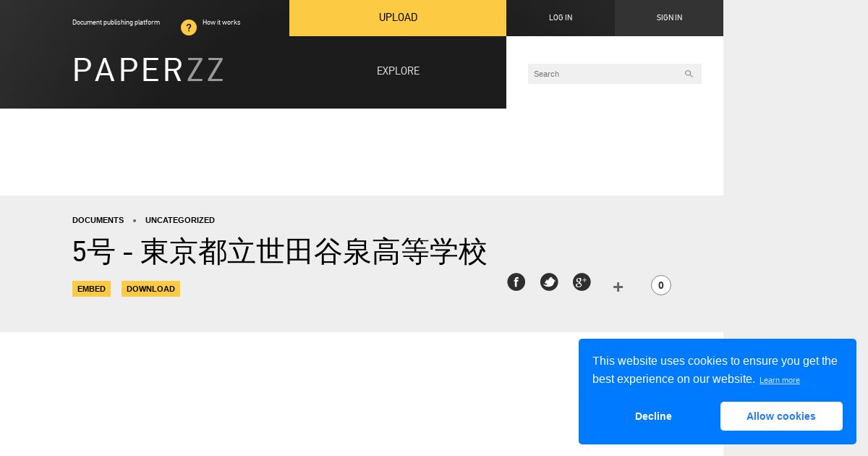Open the PAPERZZ logo homepage
The height and width of the screenshot is (456, 868).
pos(148,70)
